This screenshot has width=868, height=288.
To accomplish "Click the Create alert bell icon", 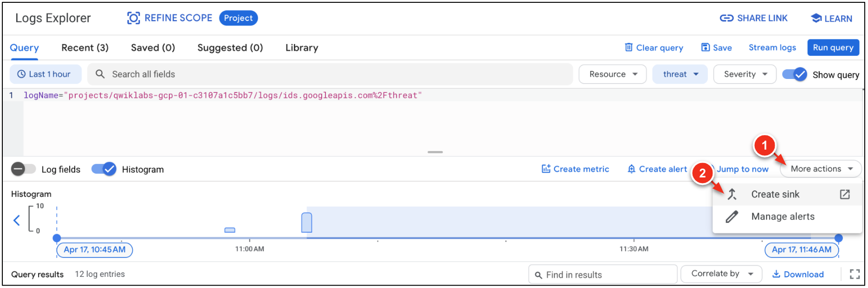I will 631,169.
